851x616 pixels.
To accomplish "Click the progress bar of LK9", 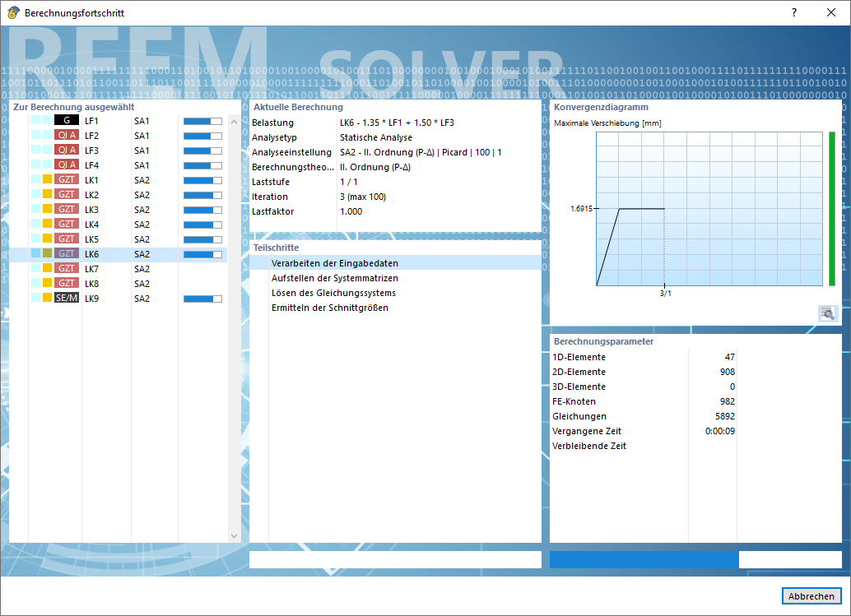I will (x=202, y=299).
